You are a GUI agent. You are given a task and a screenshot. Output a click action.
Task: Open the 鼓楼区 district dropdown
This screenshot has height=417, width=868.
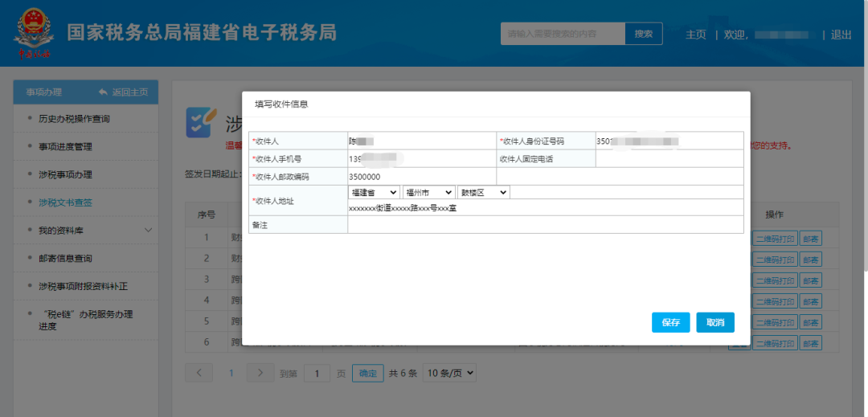pos(483,192)
